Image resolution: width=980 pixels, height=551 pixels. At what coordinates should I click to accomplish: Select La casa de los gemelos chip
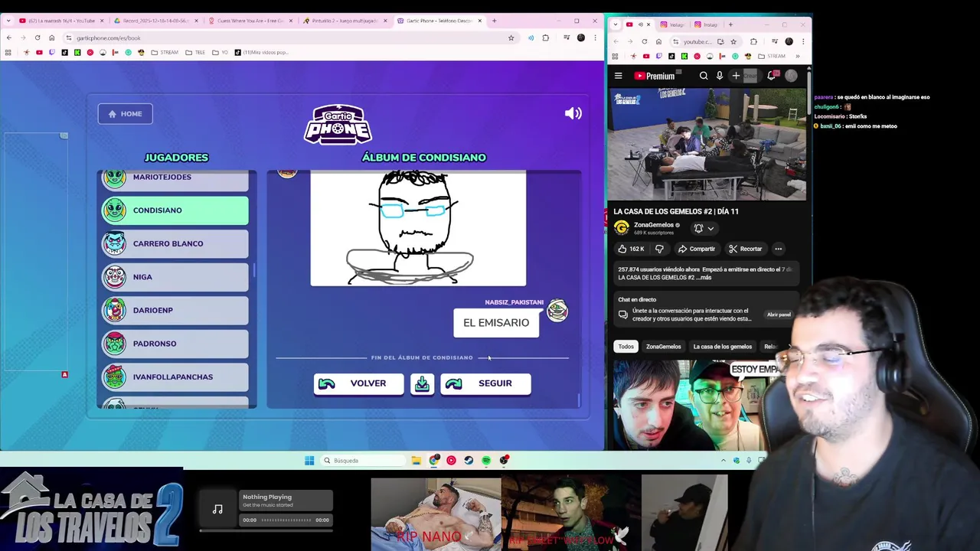point(722,347)
